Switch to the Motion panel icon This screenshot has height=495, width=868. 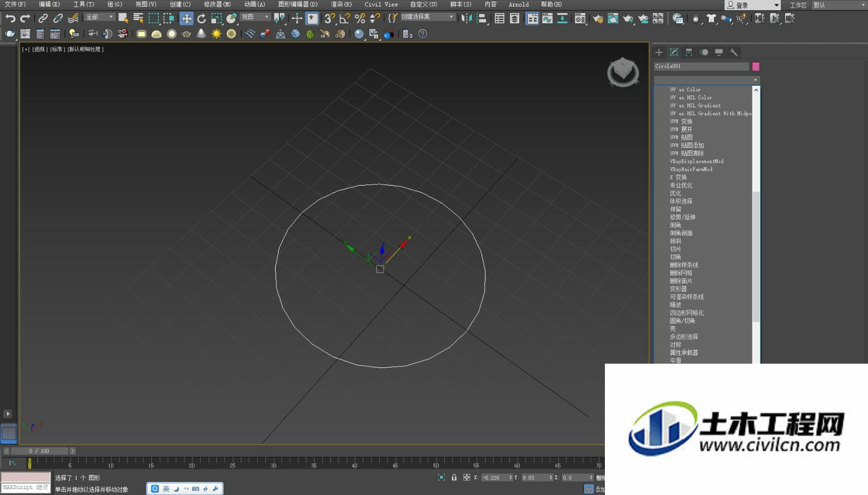pyautogui.click(x=704, y=52)
